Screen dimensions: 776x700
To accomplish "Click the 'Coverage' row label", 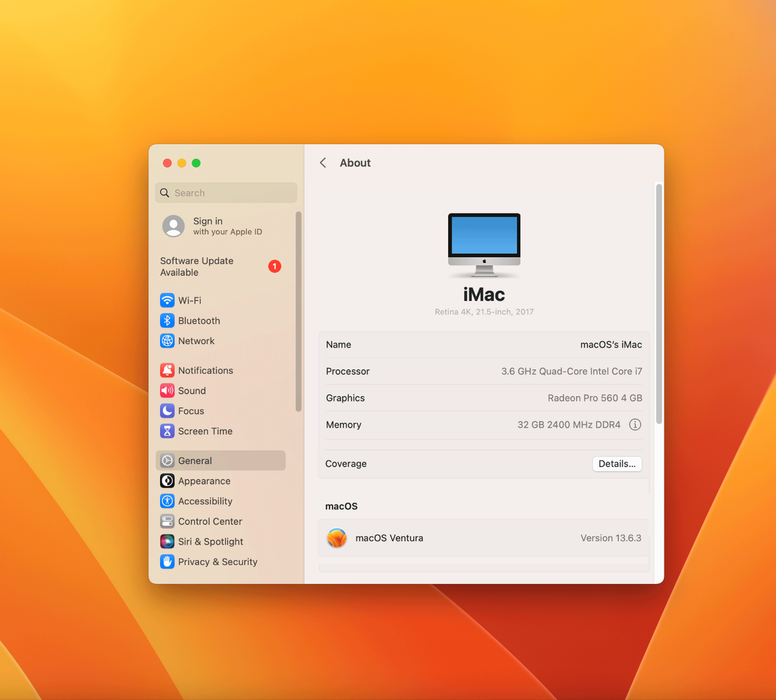I will point(346,464).
